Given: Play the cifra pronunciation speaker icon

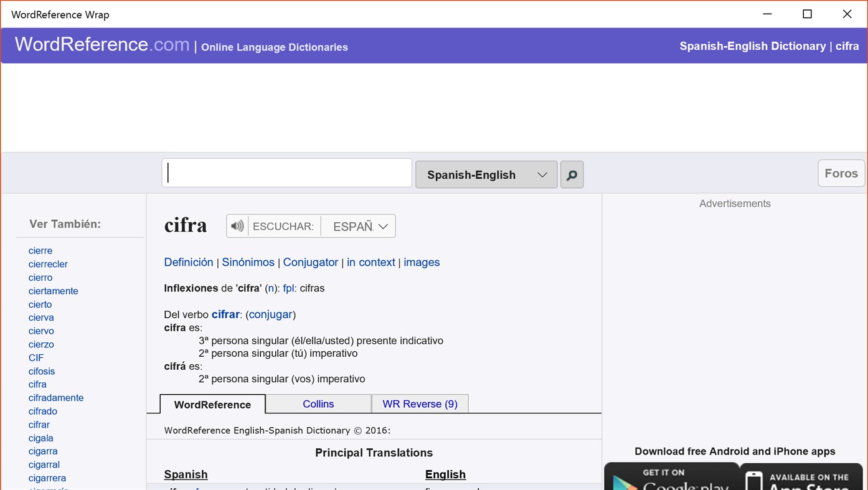Looking at the screenshot, I should click(x=237, y=226).
